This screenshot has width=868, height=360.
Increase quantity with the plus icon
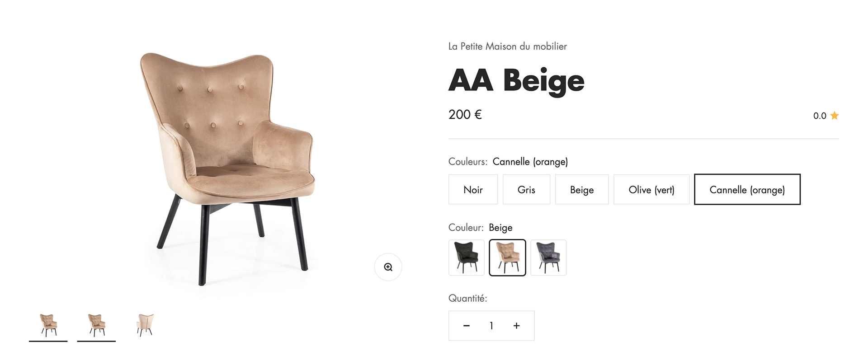pos(516,326)
